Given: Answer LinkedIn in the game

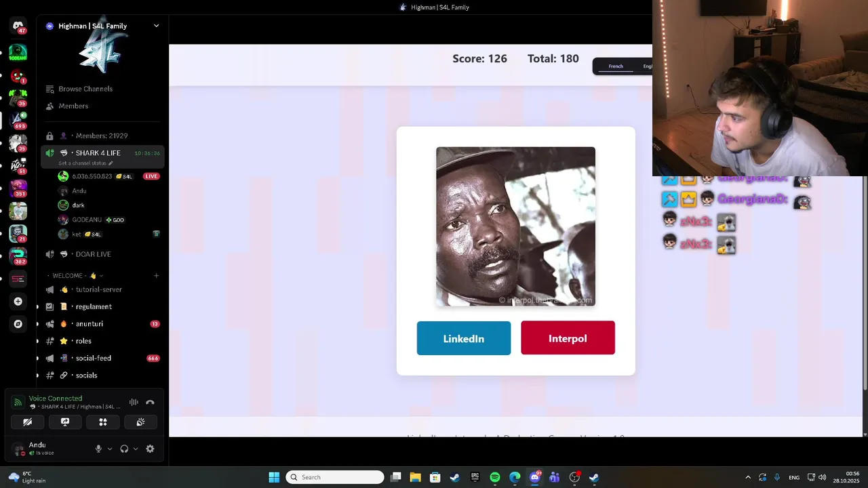Looking at the screenshot, I should point(464,338).
